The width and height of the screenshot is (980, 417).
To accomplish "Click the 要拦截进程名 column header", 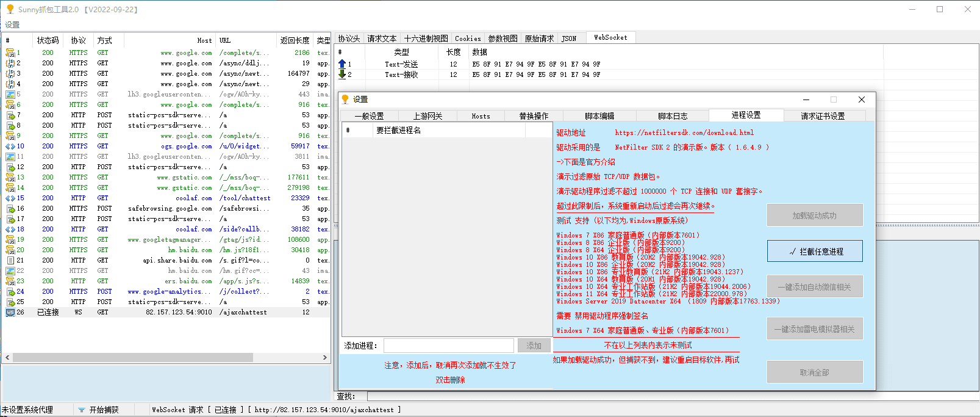I will click(448, 131).
